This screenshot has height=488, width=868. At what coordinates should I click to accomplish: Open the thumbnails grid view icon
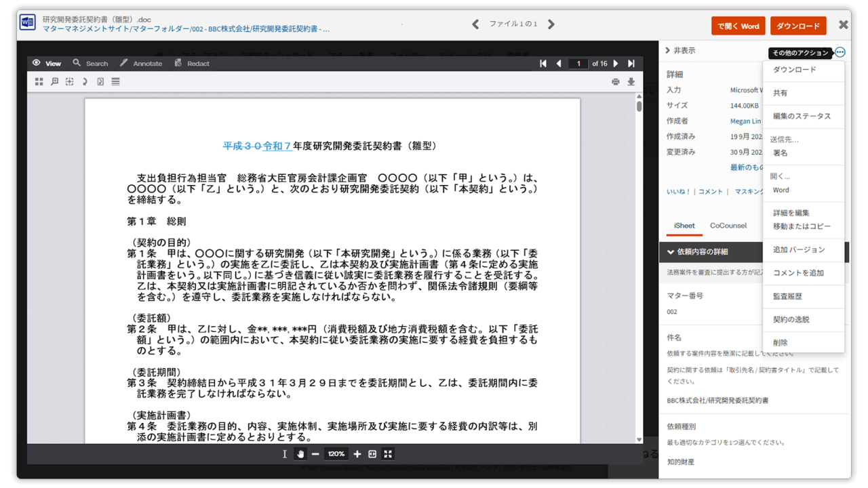pos(39,82)
